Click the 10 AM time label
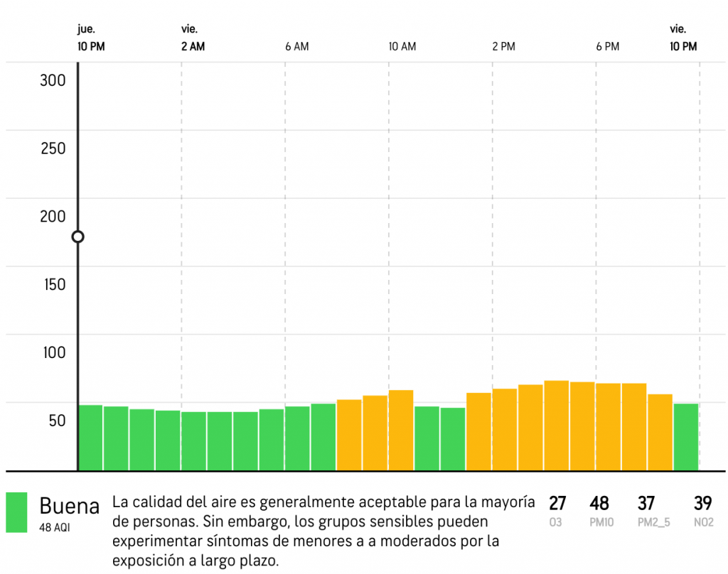The image size is (728, 574). coord(402,47)
